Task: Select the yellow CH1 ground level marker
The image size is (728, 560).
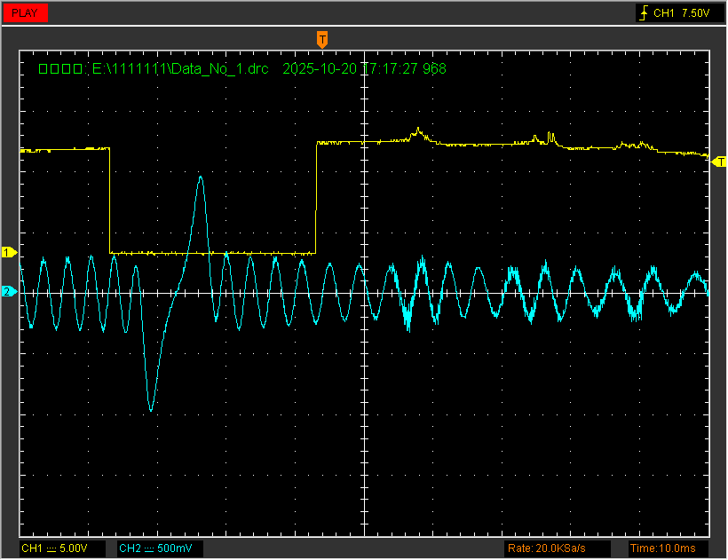Action: [x=10, y=253]
